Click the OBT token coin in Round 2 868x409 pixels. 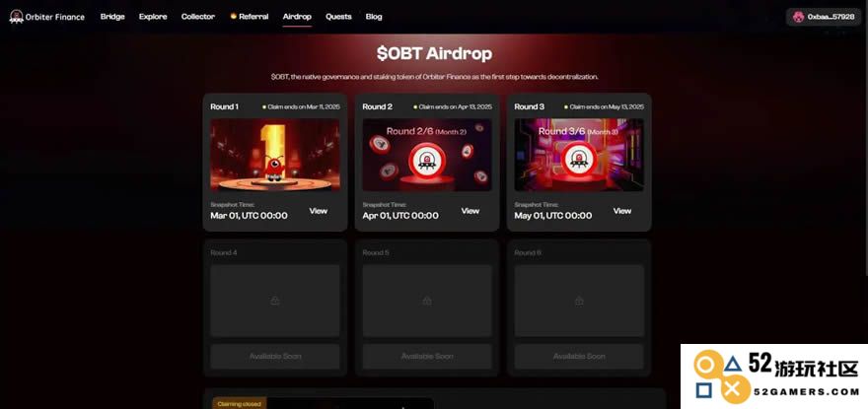(426, 161)
